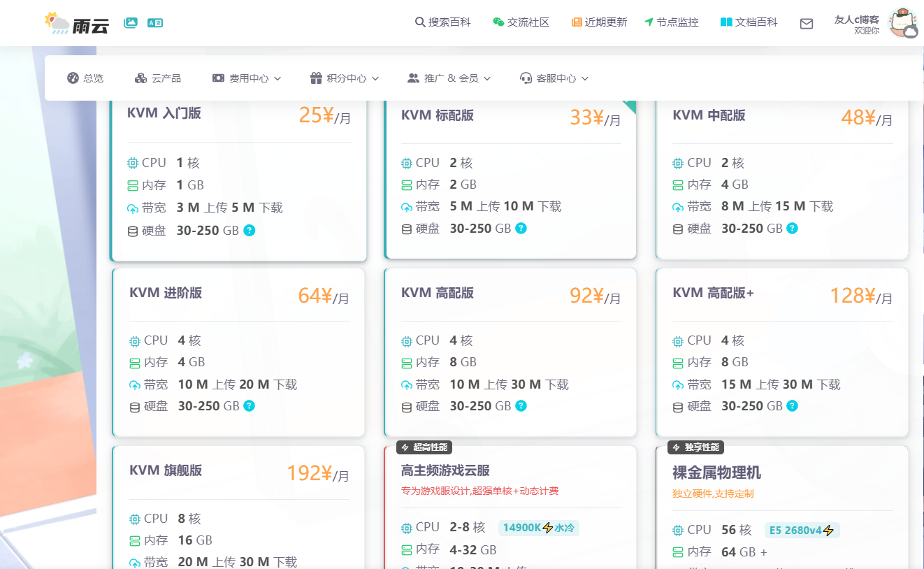Expand the 费用中心 dropdown menu
Image resolution: width=924 pixels, height=569 pixels.
coord(246,78)
